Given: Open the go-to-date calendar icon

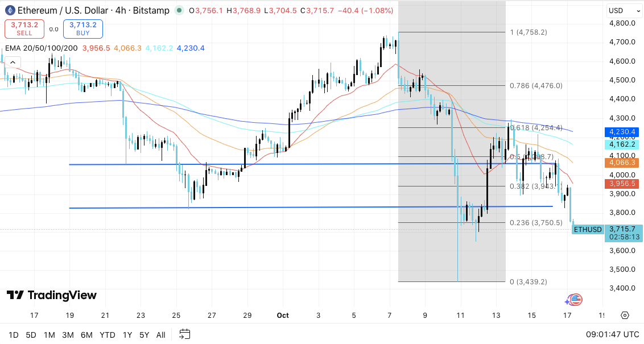Looking at the screenshot, I should [x=184, y=334].
